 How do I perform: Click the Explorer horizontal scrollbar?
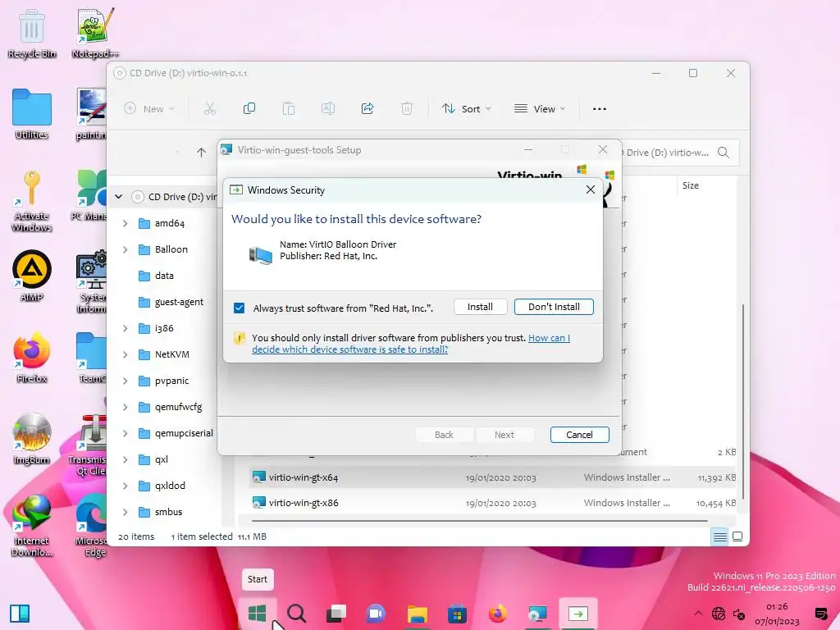pyautogui.click(x=479, y=520)
